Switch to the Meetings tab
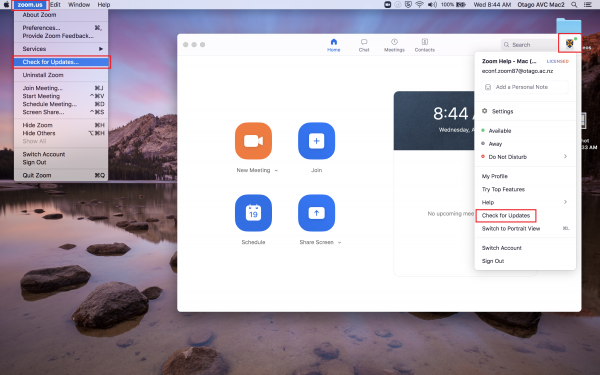Viewport: 600px width, 375px height. point(394,45)
